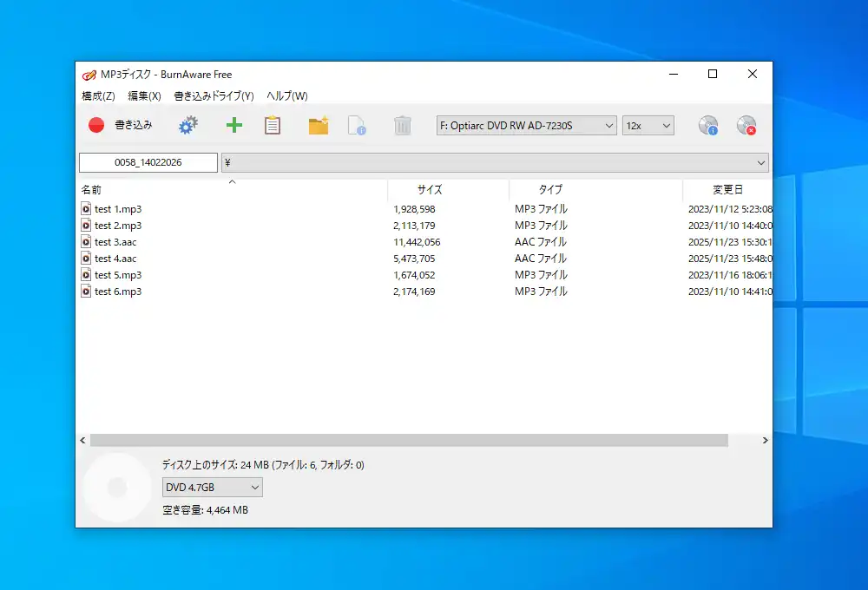Click the trash delete icon
This screenshot has width=868, height=590.
tap(402, 125)
